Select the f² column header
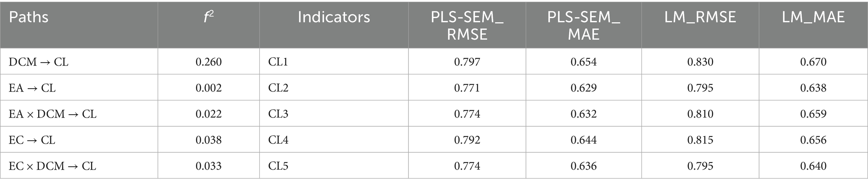 (209, 18)
